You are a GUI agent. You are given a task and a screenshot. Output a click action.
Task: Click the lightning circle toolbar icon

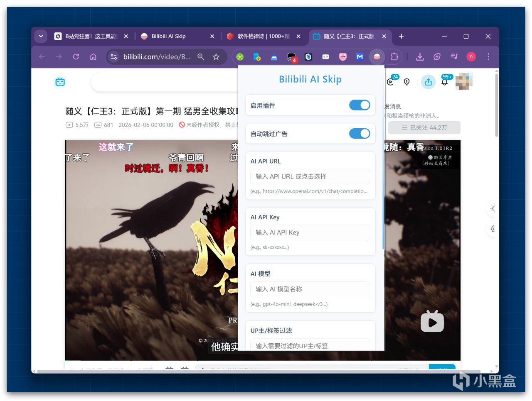(x=437, y=57)
